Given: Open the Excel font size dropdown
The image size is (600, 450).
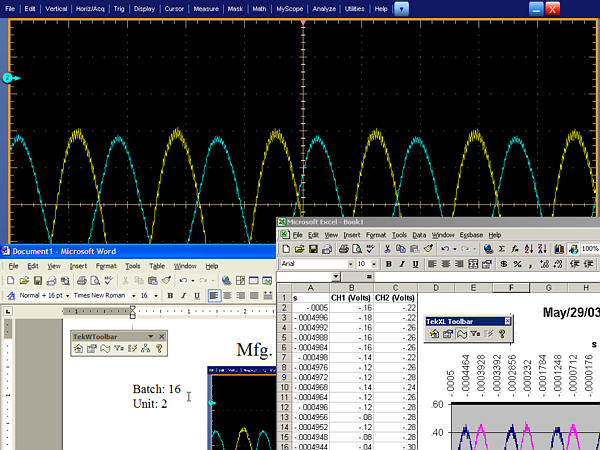Looking at the screenshot, I should [x=372, y=264].
